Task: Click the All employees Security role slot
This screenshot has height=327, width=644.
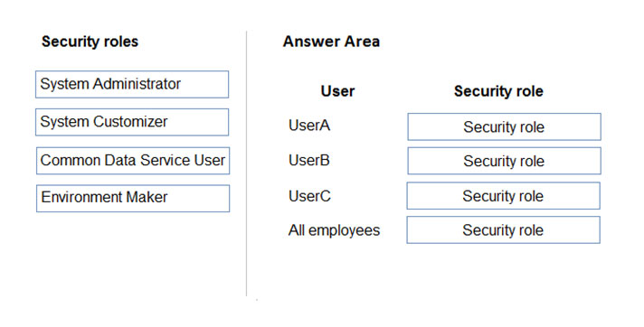Action: (503, 229)
